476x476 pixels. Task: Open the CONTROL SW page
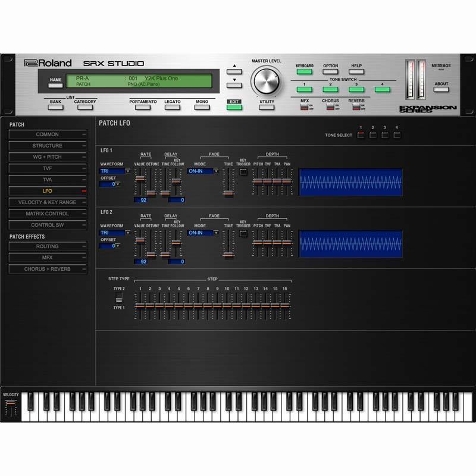pyautogui.click(x=48, y=225)
